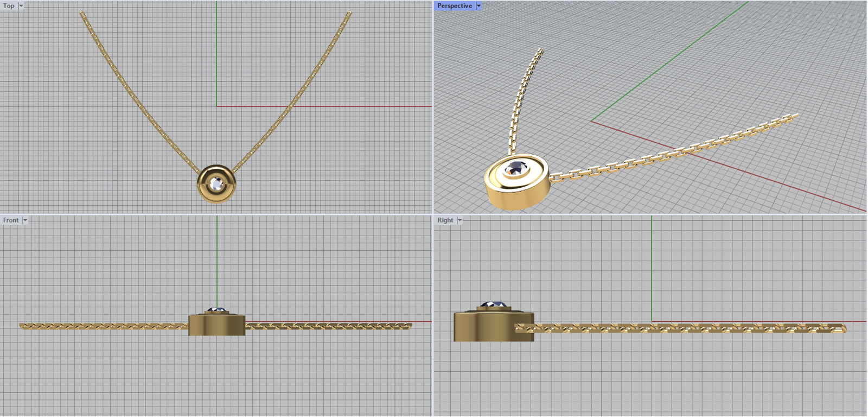Expand the Front viewport dropdown arrow

(25, 220)
